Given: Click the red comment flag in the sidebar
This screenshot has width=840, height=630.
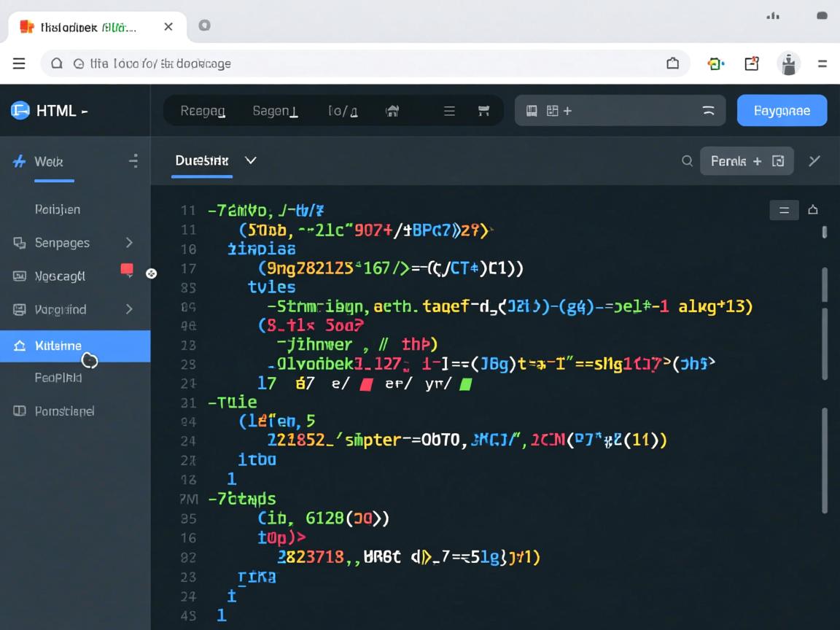Looking at the screenshot, I should pos(127,270).
